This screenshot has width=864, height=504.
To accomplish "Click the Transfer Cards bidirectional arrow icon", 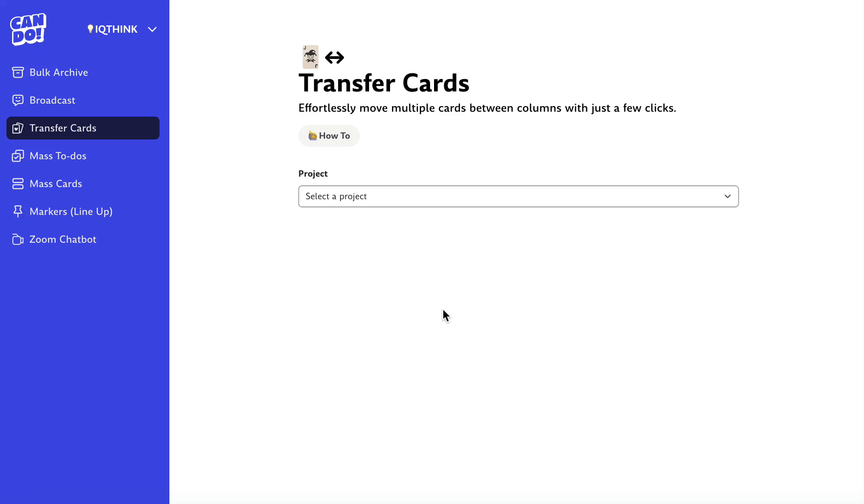I will [334, 56].
